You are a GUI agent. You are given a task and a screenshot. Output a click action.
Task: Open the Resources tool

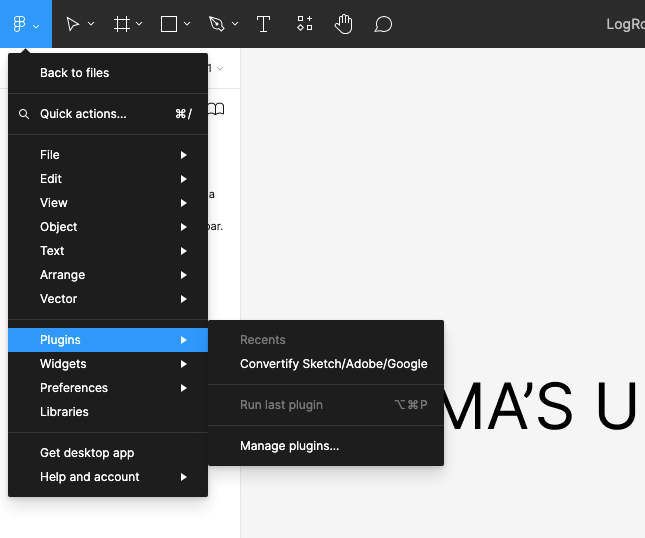[x=305, y=24]
